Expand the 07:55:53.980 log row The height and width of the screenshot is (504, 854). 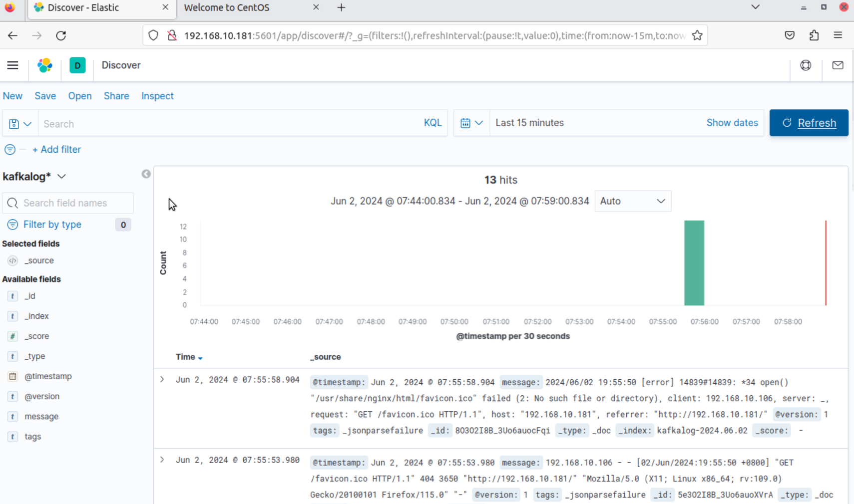coord(162,460)
